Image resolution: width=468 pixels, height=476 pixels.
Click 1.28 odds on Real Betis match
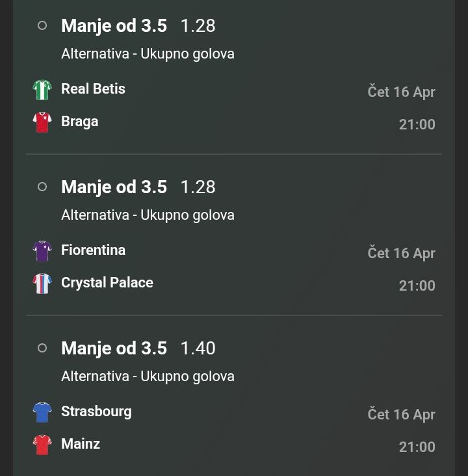(198, 26)
